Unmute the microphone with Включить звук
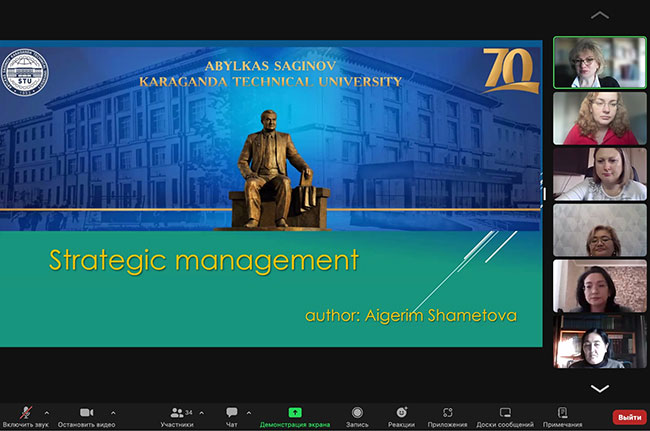The image size is (650, 431). tap(25, 417)
